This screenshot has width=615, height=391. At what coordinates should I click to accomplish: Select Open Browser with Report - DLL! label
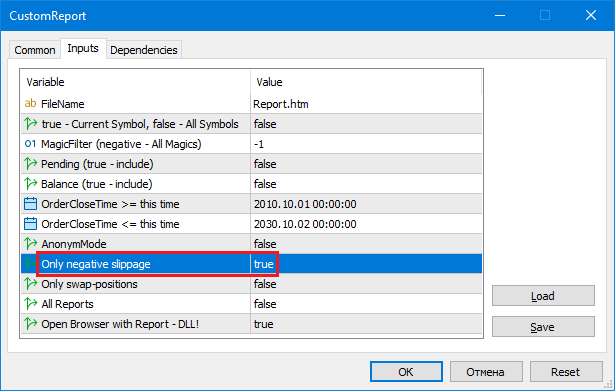[120, 324]
